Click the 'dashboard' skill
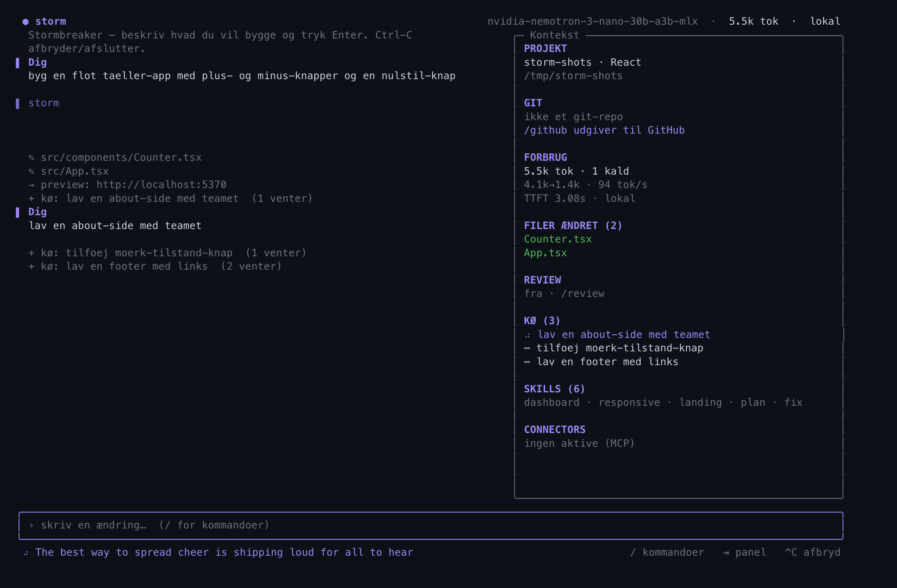Image resolution: width=897 pixels, height=588 pixels. pyautogui.click(x=552, y=403)
